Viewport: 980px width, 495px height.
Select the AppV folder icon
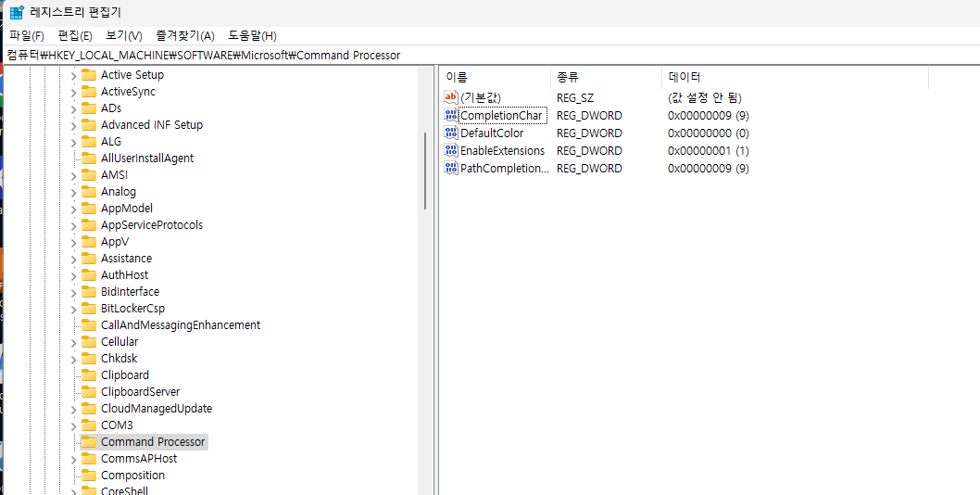click(89, 242)
